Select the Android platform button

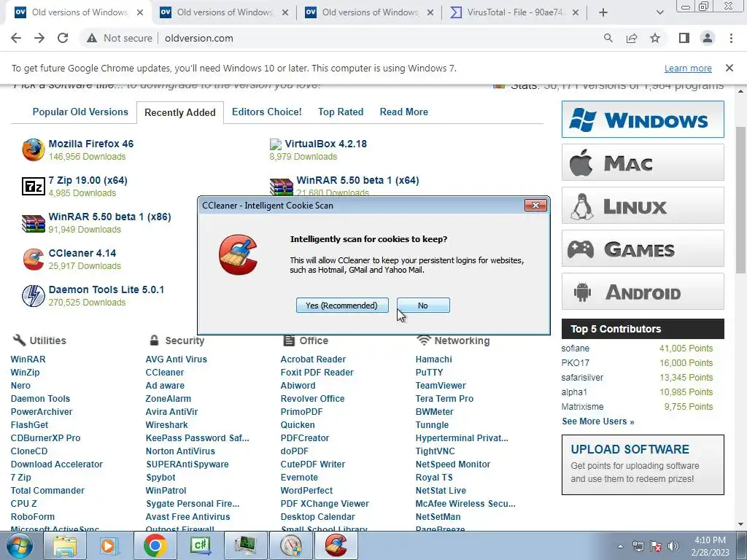643,292
